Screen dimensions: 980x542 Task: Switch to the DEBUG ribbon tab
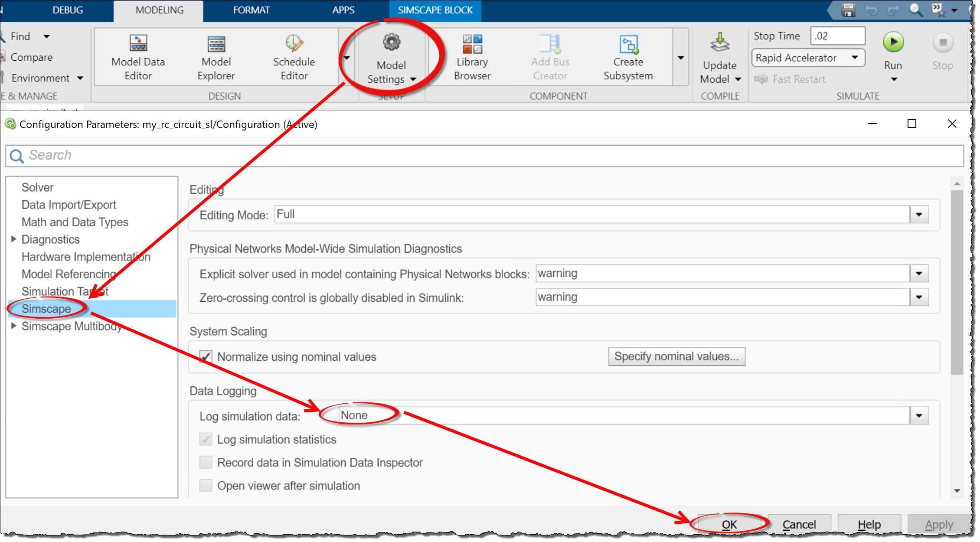(68, 10)
